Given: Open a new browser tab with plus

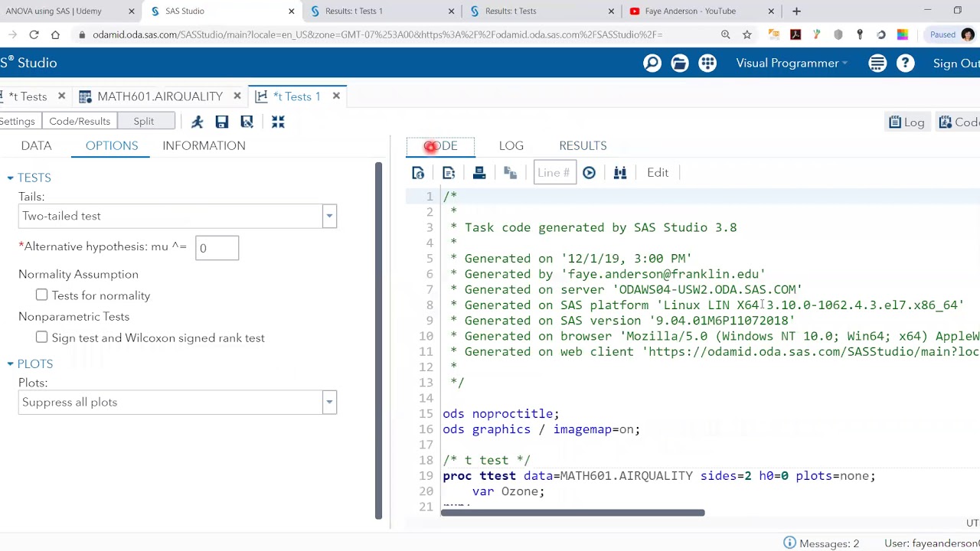Looking at the screenshot, I should click(x=796, y=11).
